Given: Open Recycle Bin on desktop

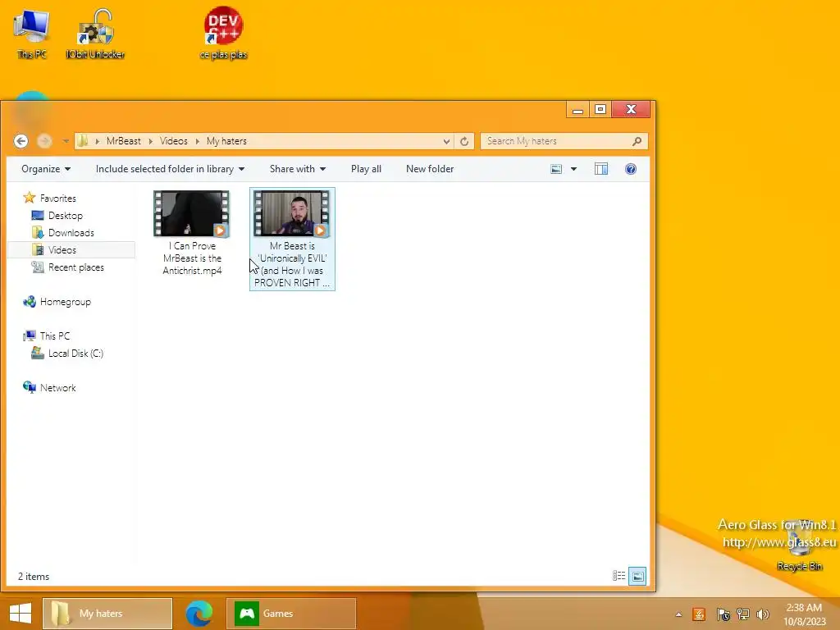Looking at the screenshot, I should coord(799,546).
